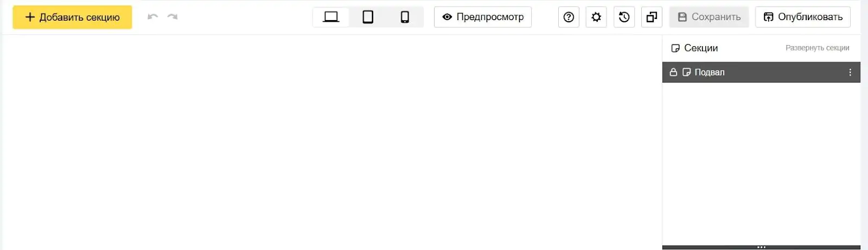Open the help question mark icon
The width and height of the screenshot is (868, 250).
pos(569,17)
